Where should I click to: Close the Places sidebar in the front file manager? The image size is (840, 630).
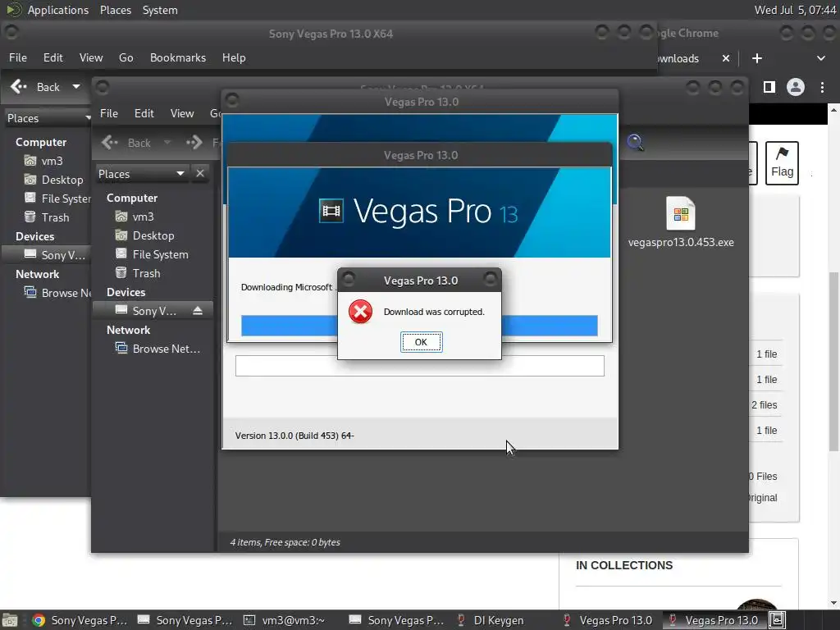[200, 174]
